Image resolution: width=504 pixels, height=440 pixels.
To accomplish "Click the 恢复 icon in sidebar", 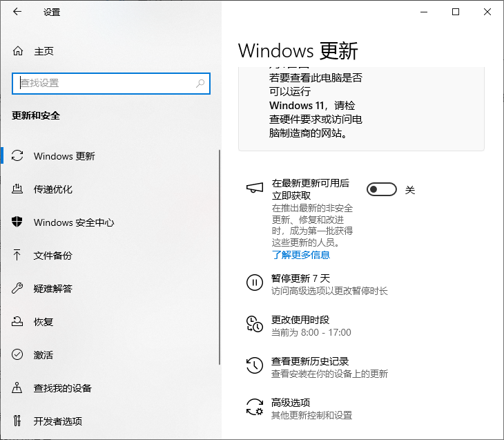I will point(17,321).
